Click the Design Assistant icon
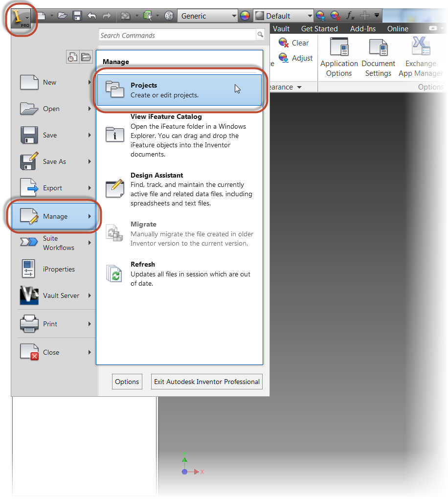The image size is (448, 499). (x=114, y=188)
